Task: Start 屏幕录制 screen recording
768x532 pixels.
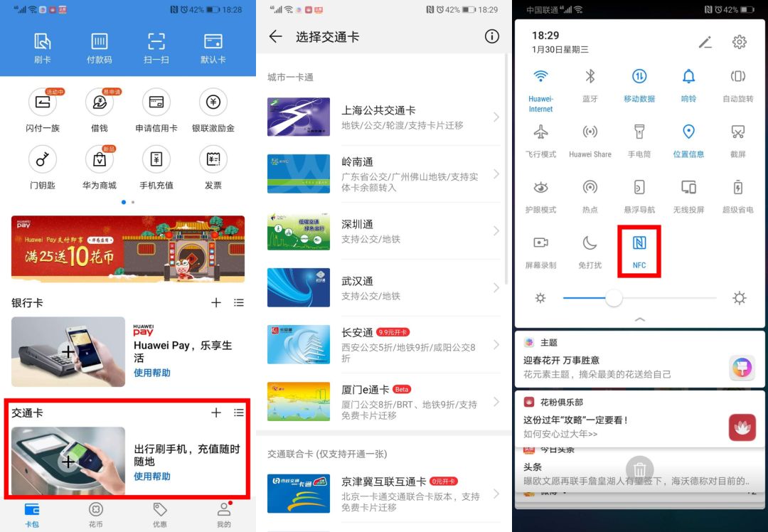Action: click(540, 243)
